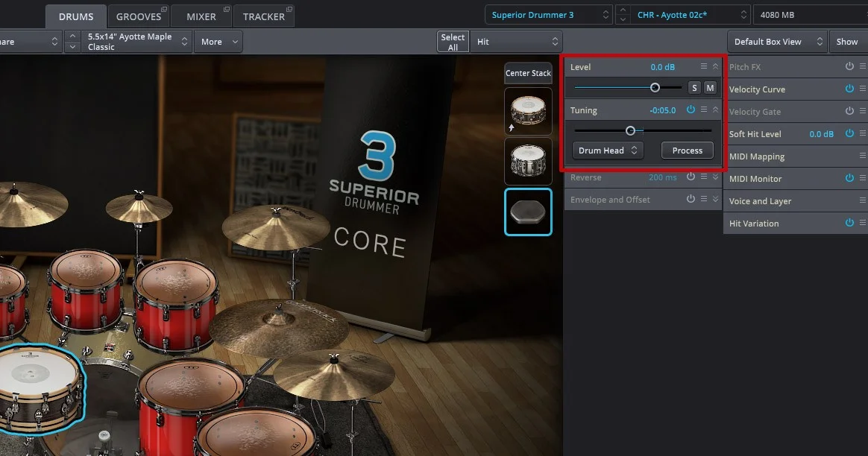Screen dimensions: 868x456
Task: Click the 4080 MB memory display
Action: (x=811, y=15)
